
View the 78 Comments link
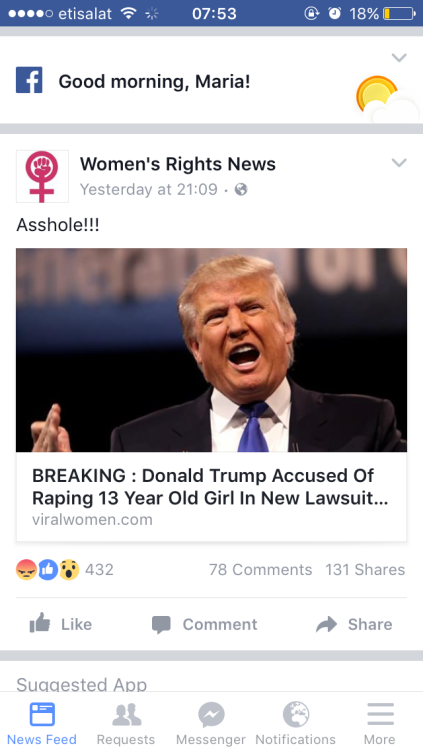(x=260, y=570)
